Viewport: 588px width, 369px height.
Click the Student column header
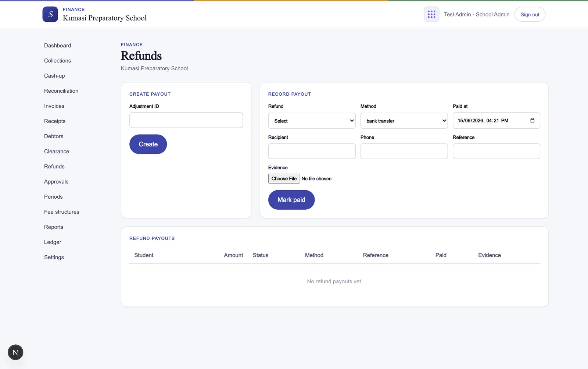(144, 255)
